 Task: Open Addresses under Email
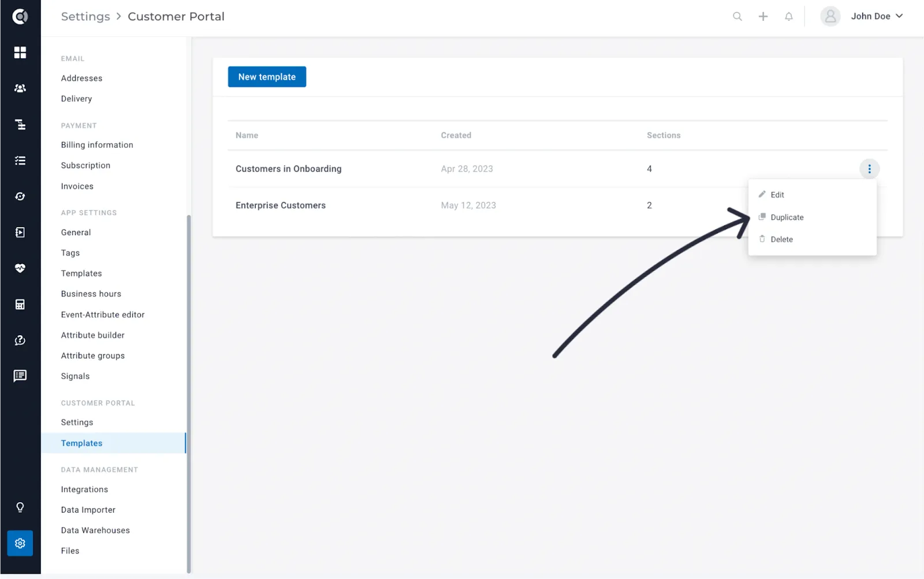(x=81, y=78)
